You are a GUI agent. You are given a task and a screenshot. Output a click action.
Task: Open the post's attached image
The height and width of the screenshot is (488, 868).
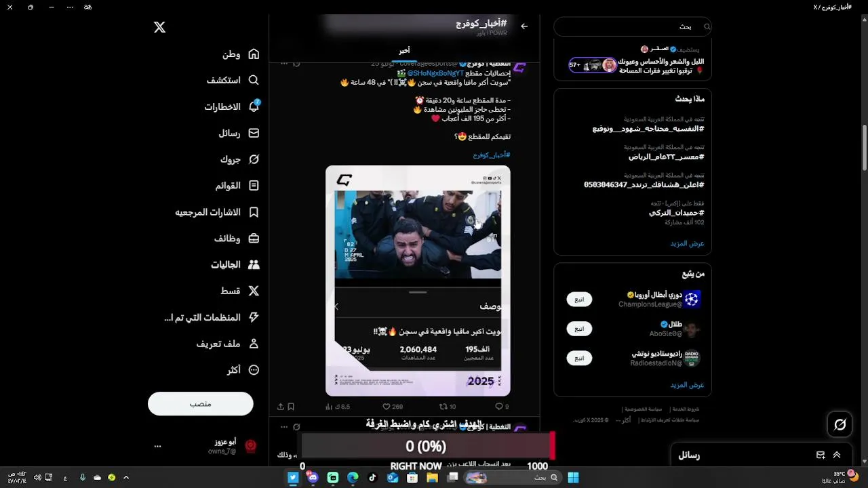(418, 281)
